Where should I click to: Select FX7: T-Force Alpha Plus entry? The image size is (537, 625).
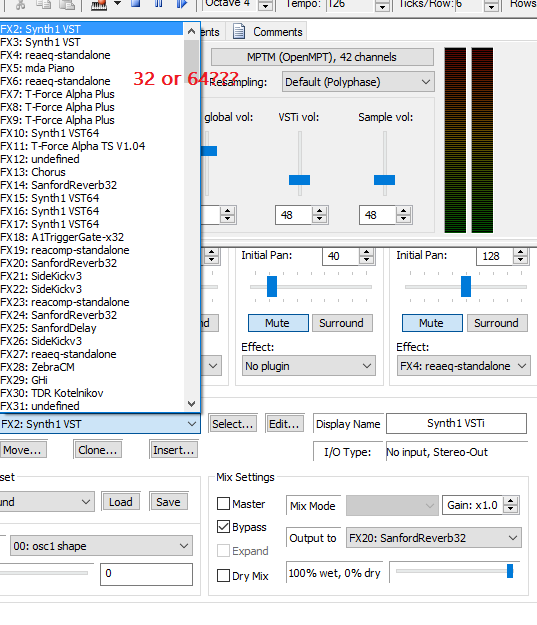92,94
